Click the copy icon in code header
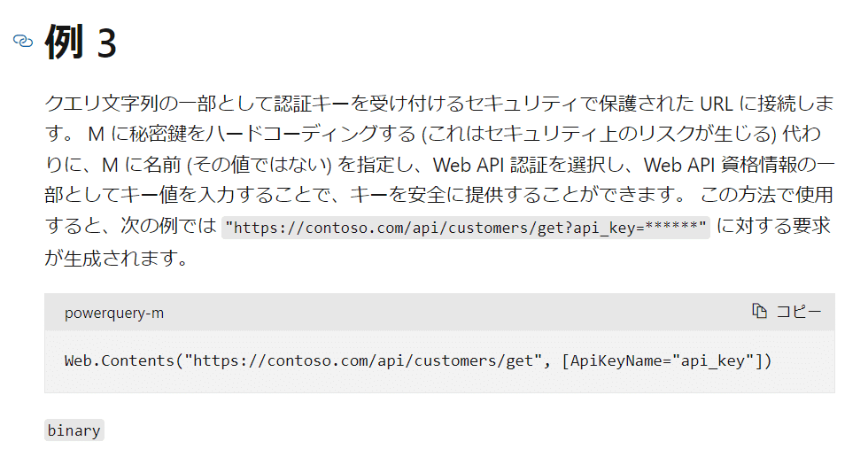 coord(760,311)
